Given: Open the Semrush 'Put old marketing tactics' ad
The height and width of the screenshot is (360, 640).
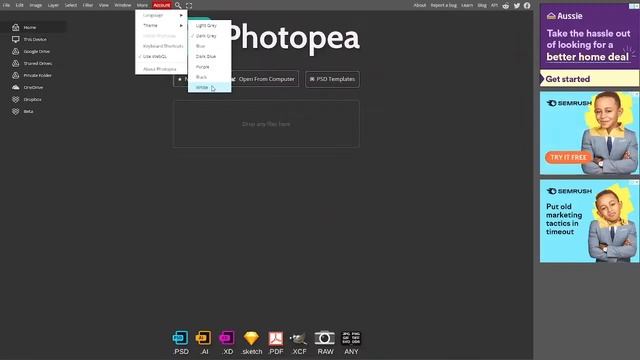Looking at the screenshot, I should 589,221.
